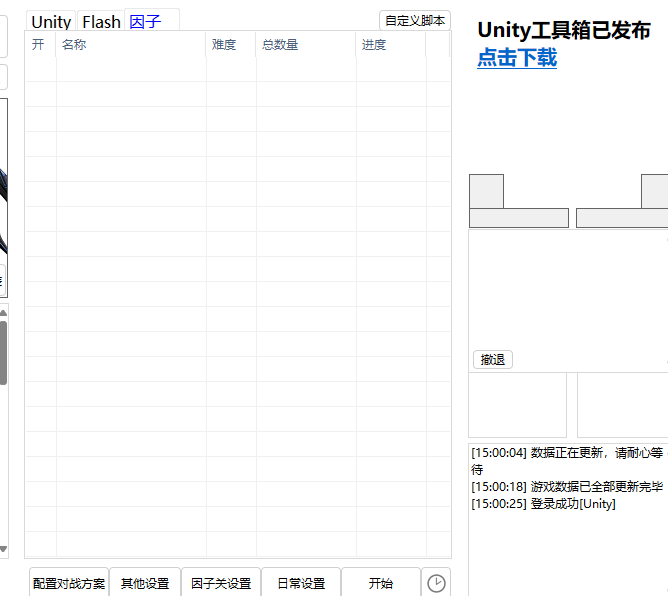Click the 名称 column header

[131, 44]
